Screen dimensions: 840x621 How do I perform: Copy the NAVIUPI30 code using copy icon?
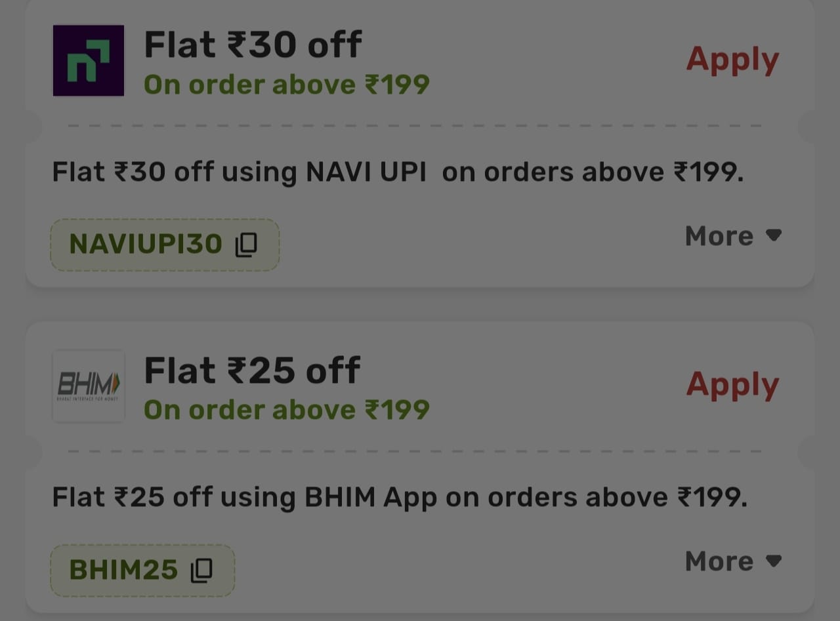(x=246, y=245)
